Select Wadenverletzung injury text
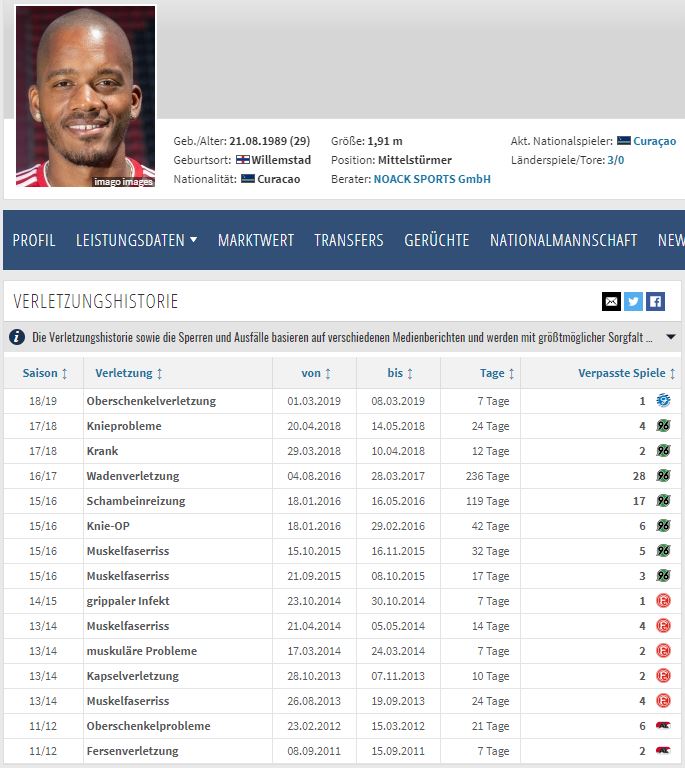Viewport: 685px width, 768px height. 133,476
